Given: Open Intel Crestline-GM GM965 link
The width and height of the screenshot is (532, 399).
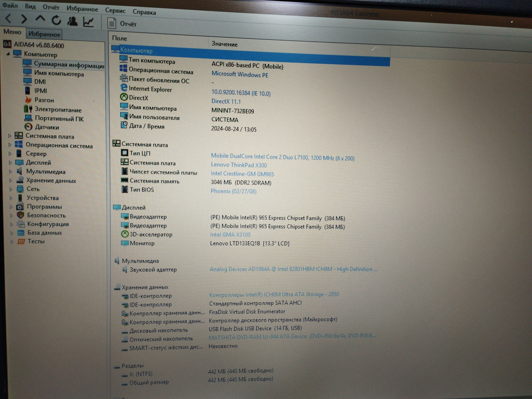Looking at the screenshot, I should pos(242,174).
